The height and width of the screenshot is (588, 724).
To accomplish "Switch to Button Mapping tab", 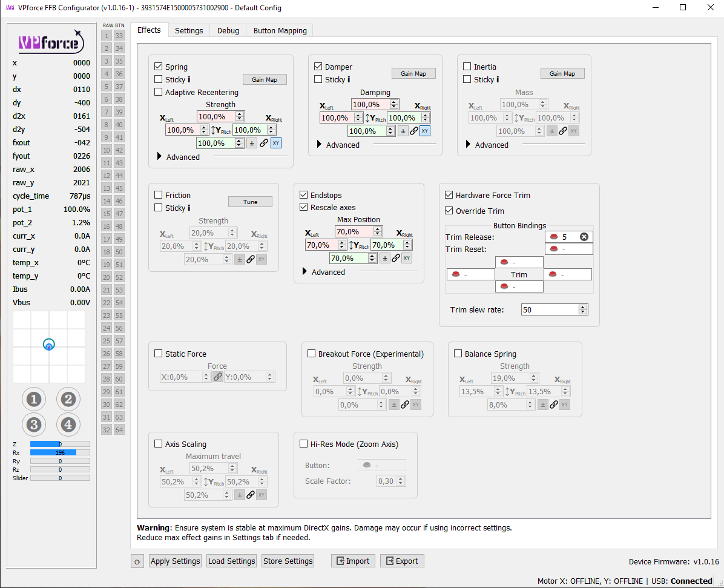I will (280, 30).
